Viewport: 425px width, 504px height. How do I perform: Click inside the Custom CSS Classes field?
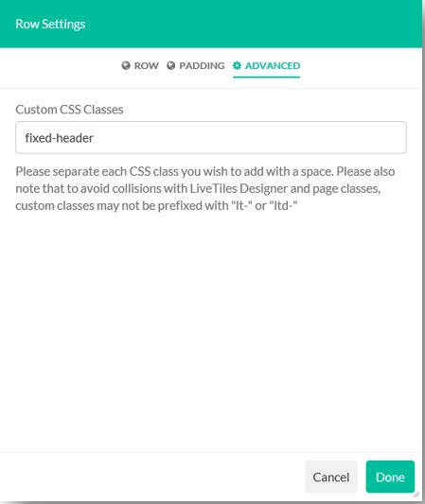[x=211, y=137]
